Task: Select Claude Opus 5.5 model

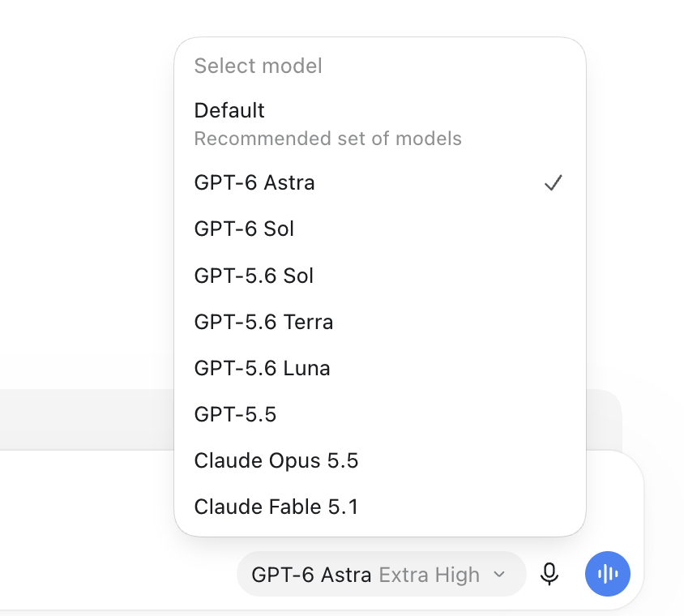Action: (379, 460)
